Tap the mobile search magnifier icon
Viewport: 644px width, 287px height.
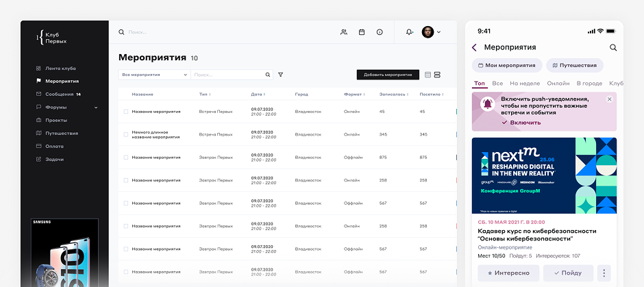(x=613, y=47)
